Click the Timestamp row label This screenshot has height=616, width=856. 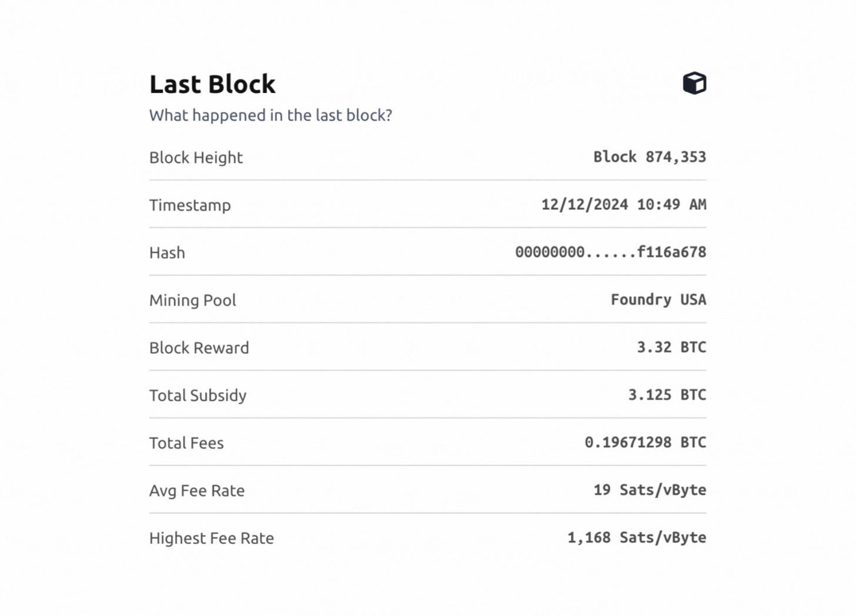(x=190, y=205)
